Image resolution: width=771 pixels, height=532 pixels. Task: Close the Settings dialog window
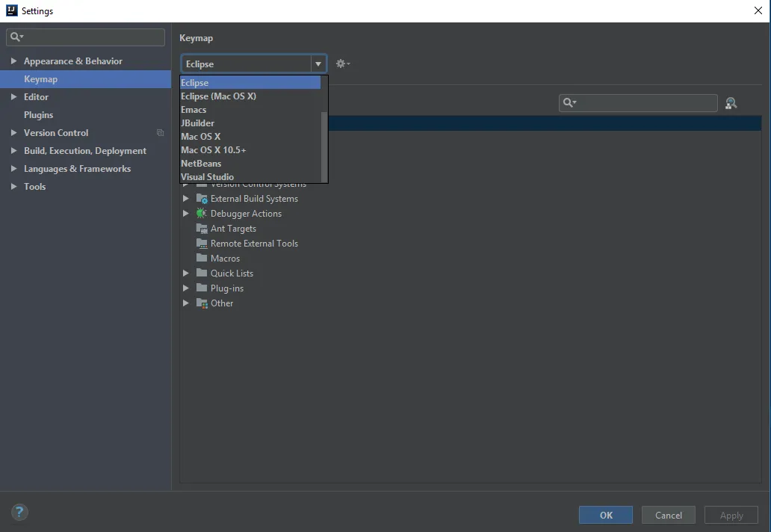tap(758, 10)
